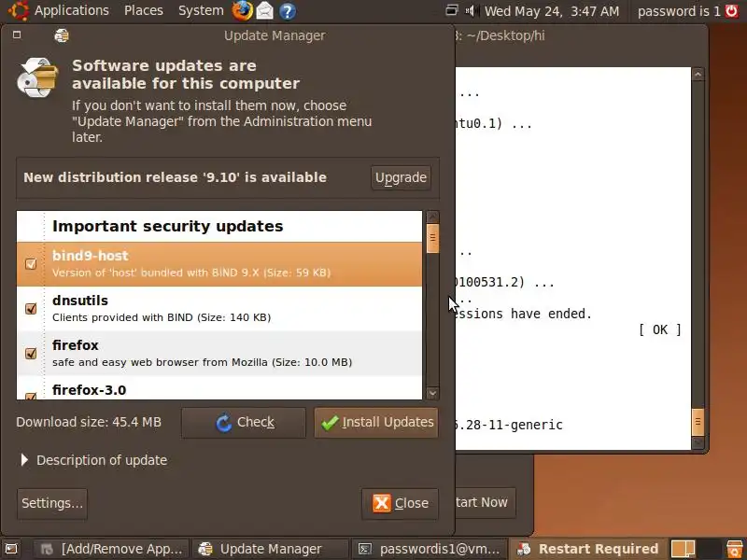747x560 pixels.
Task: Click the workspace switcher in the bottom panel
Action: [x=695, y=549]
